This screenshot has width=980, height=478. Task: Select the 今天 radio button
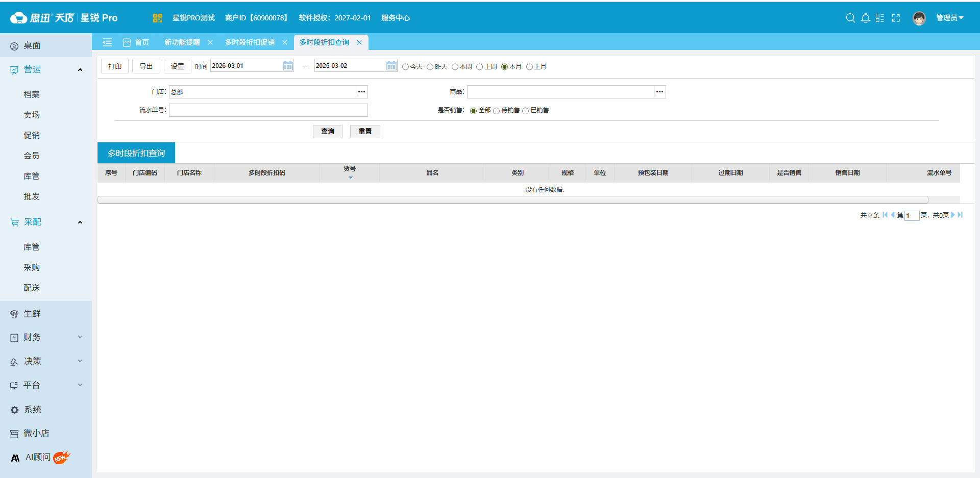pos(406,67)
